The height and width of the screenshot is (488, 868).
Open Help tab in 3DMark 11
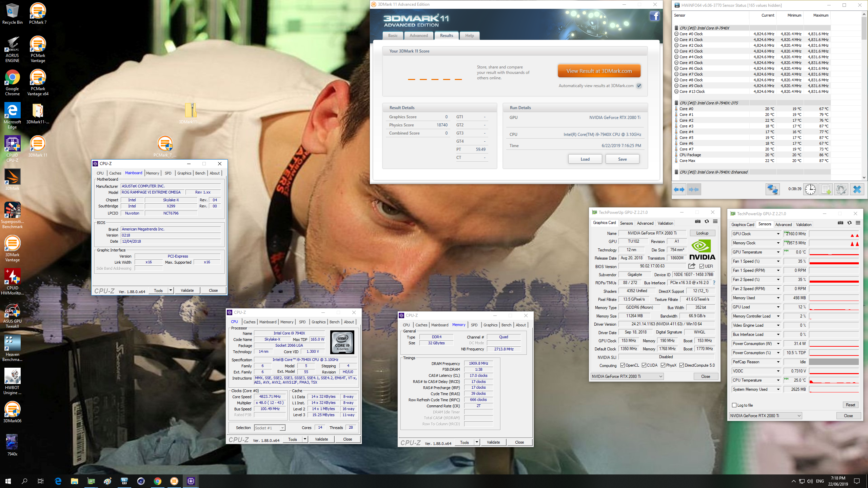[x=470, y=36]
